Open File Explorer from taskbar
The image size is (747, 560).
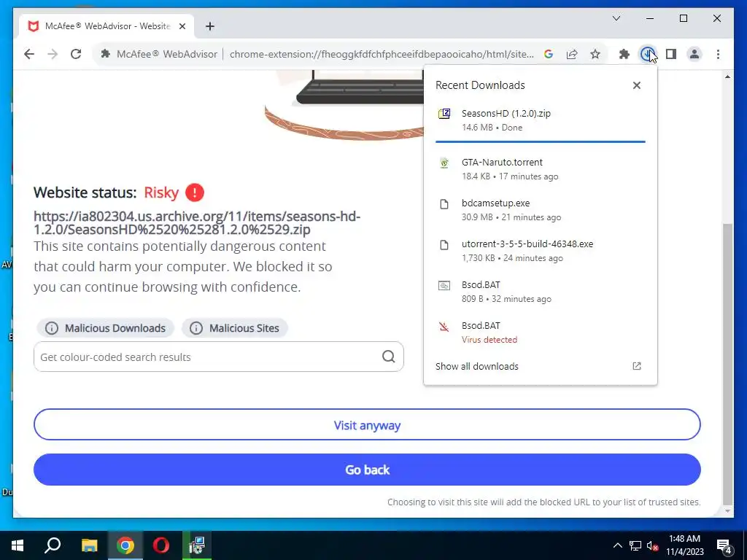point(89,545)
